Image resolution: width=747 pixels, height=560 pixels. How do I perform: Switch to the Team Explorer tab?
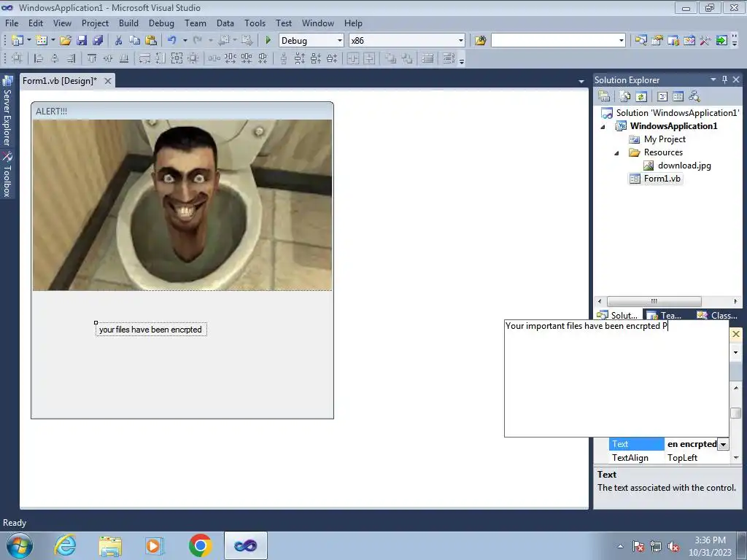tap(665, 315)
